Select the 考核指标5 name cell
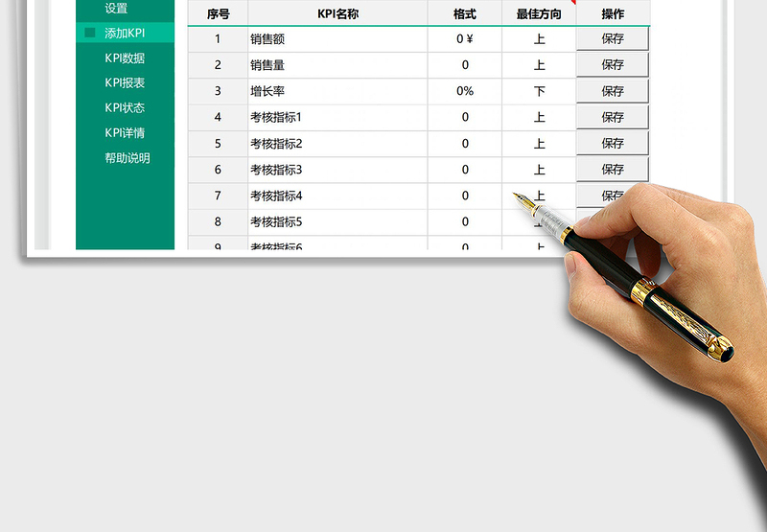 point(337,221)
